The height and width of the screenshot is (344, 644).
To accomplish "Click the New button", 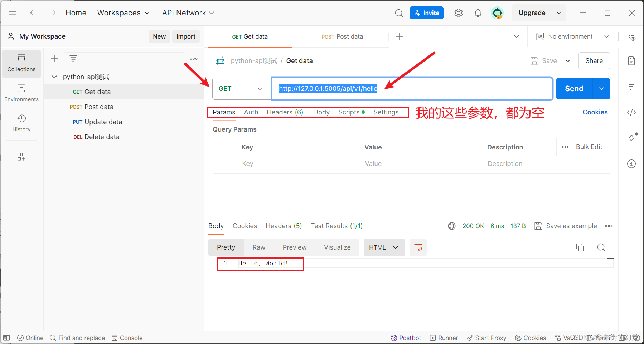I will coord(159,36).
